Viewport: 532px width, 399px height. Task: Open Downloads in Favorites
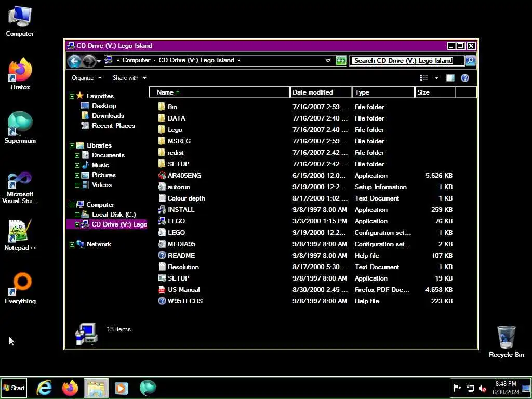point(103,116)
